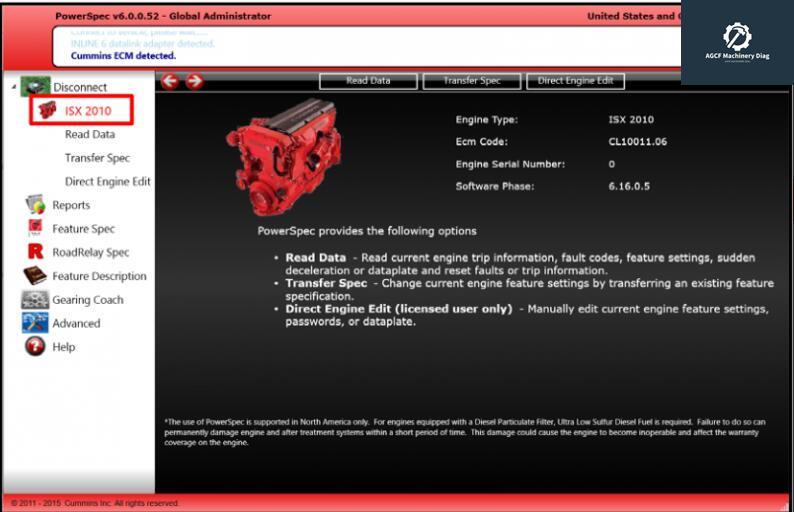Open Reports menu entry
The image size is (794, 512).
71,205
